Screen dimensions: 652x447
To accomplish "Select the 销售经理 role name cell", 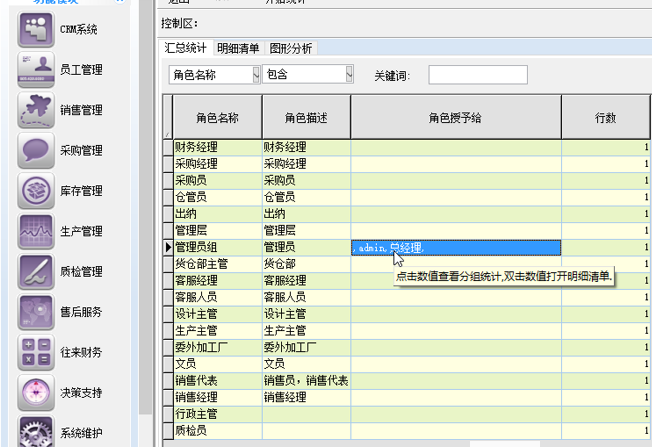I will 218,397.
